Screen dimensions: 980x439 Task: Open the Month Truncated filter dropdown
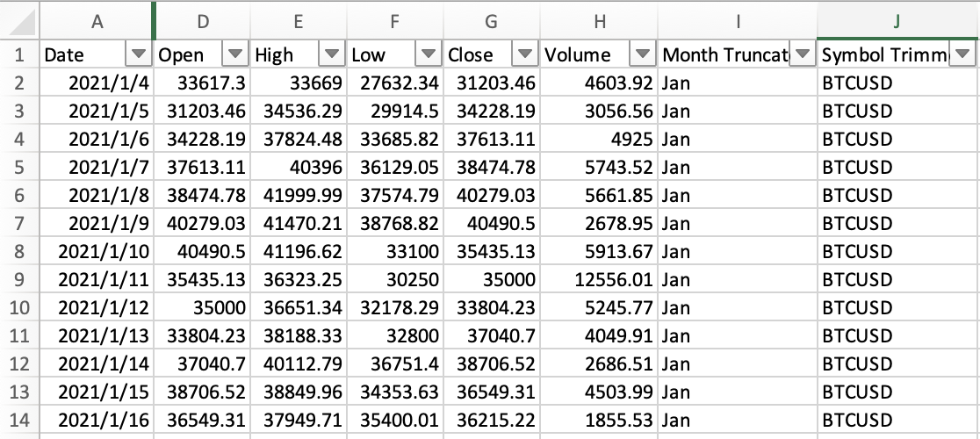(801, 54)
